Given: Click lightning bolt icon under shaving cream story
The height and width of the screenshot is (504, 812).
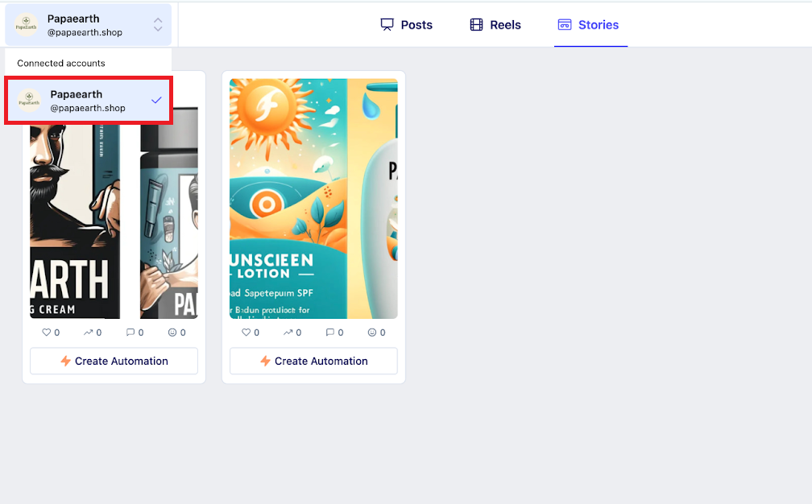Looking at the screenshot, I should (x=65, y=361).
